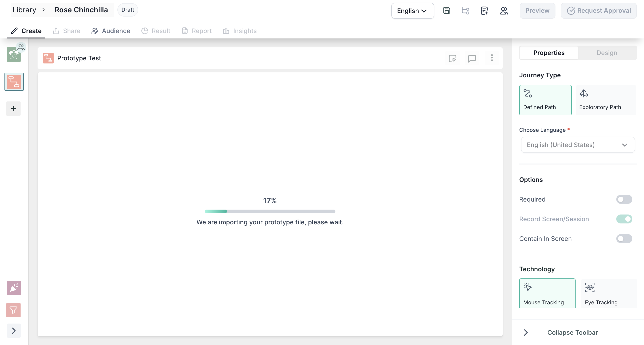Screen dimensions: 644x345
Task: Click the 17% progress percentage text
Action: point(270,201)
